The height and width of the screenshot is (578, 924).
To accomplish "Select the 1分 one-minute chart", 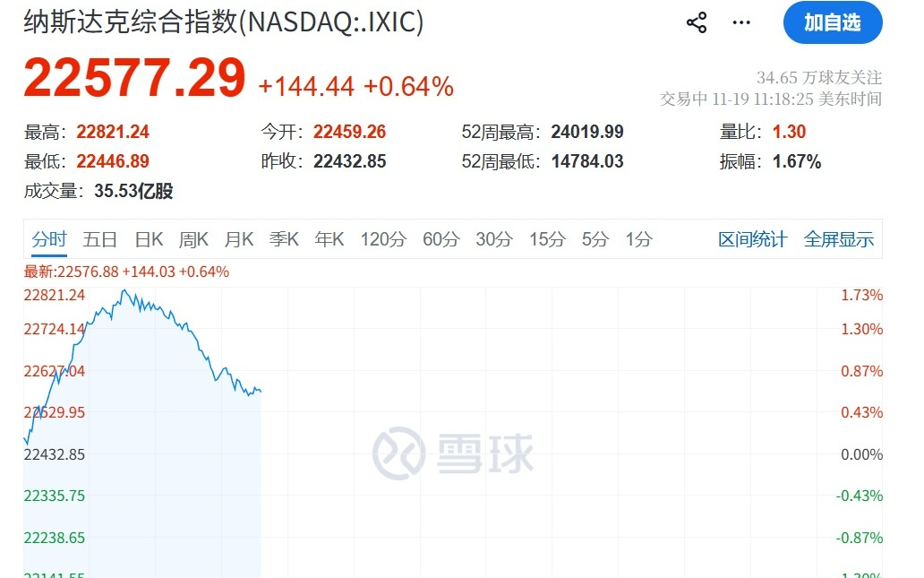I will (x=637, y=239).
